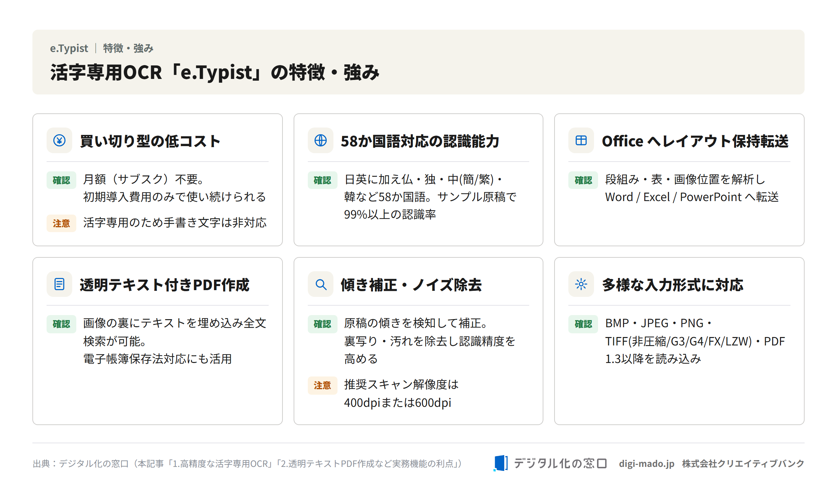The width and height of the screenshot is (837, 504).
Task: Click the heading 多様な入力形式に対応
Action: 673,285
